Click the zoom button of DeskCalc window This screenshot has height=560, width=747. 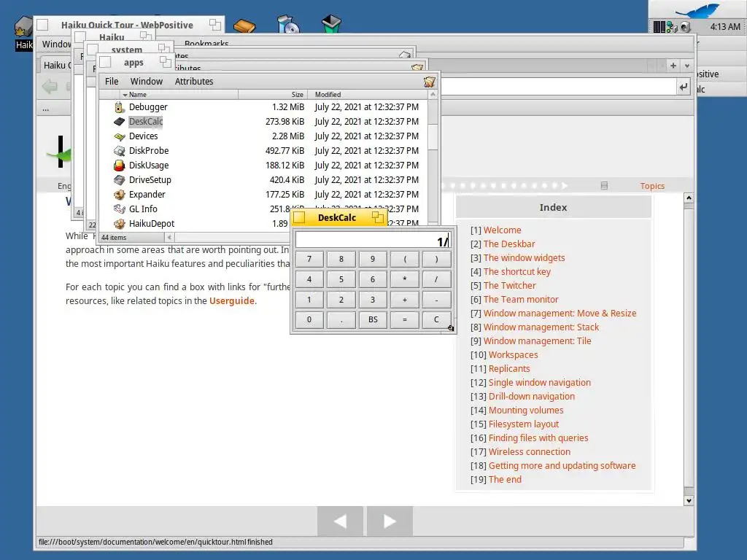[x=378, y=217]
